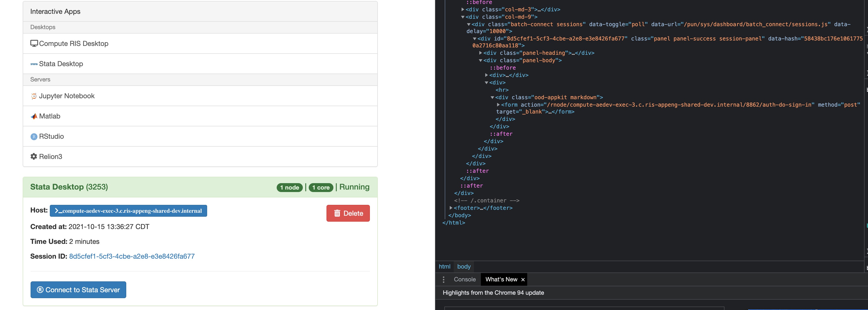Delete the Stata Desktop session

(x=348, y=213)
